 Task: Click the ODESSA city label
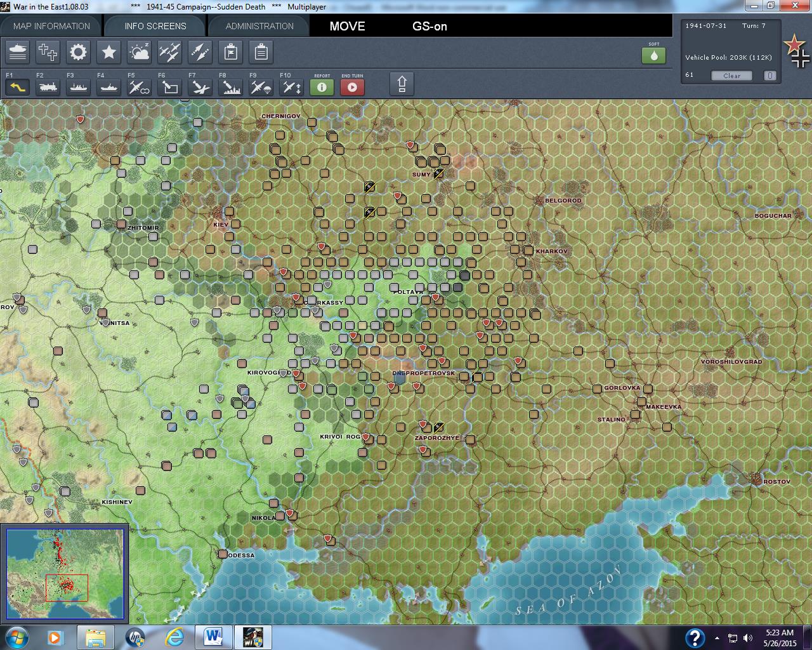point(241,555)
